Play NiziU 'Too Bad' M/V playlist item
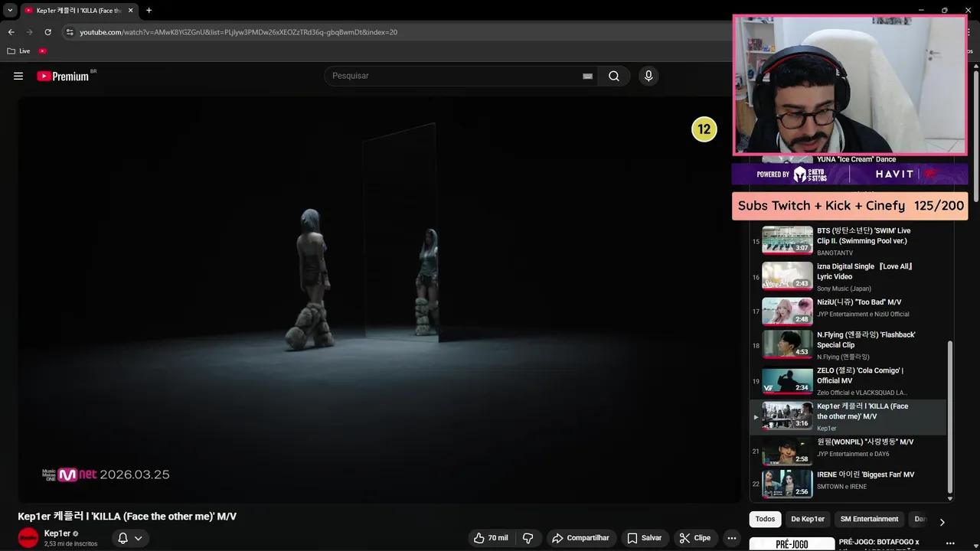Screen dimensions: 980x551 850,311
